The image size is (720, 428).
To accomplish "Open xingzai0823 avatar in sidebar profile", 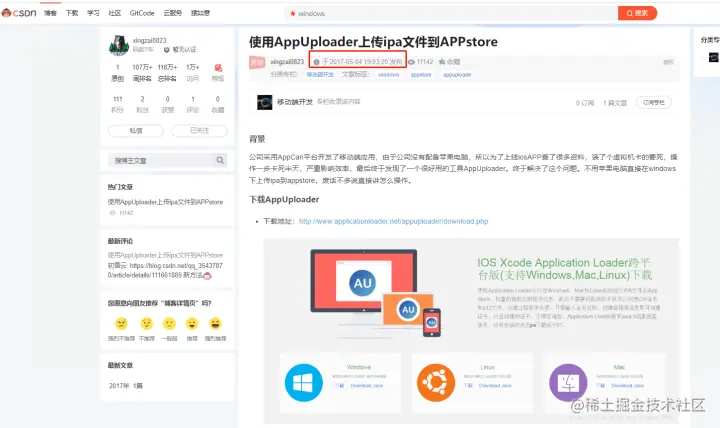I will (x=118, y=45).
